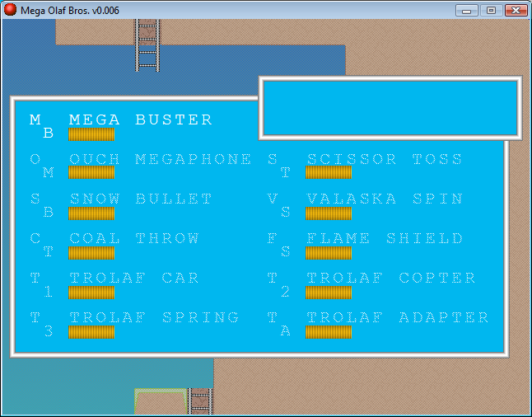The image size is (532, 417).
Task: Click the T1 Trolaf Car initials icon
Action: (x=41, y=284)
